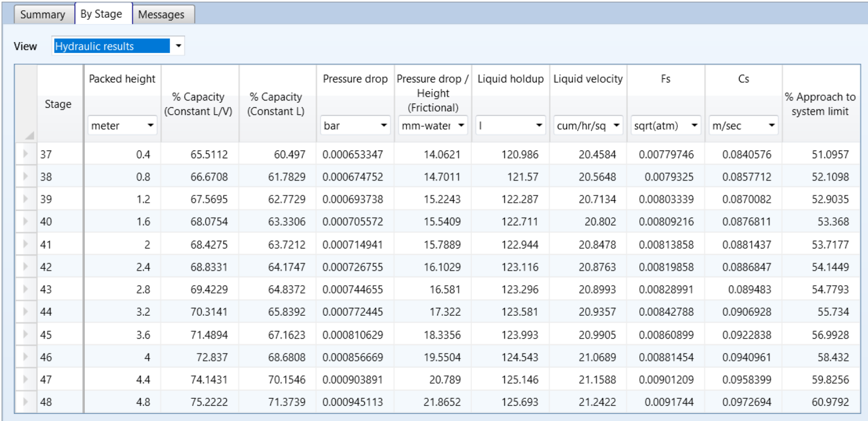
Task: Open the Fs sqrt(atm) unit dropdown
Action: pyautogui.click(x=666, y=126)
